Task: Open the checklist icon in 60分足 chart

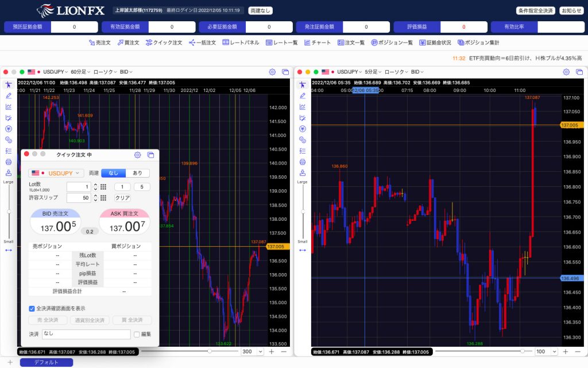Action: (8, 151)
